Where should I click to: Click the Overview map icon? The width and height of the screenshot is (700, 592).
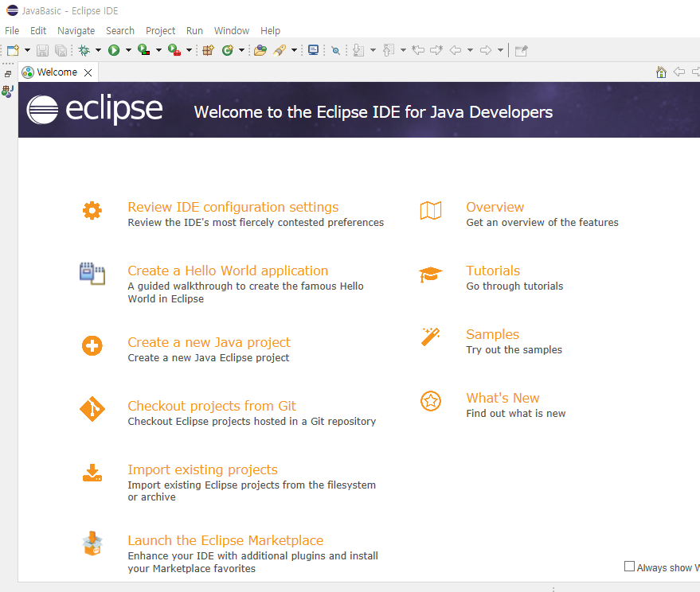431,210
